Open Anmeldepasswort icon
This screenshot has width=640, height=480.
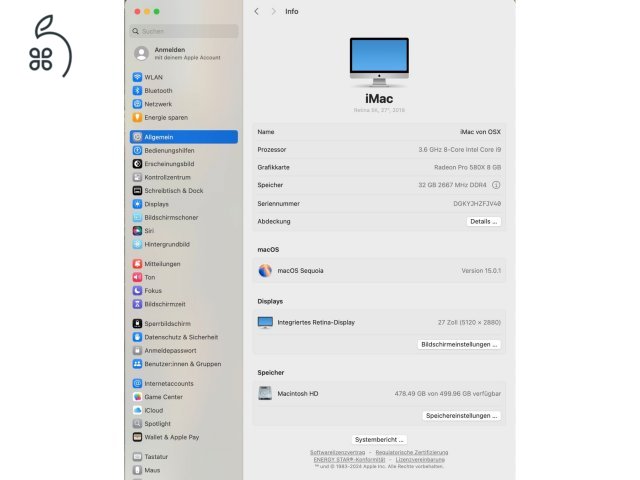point(138,351)
